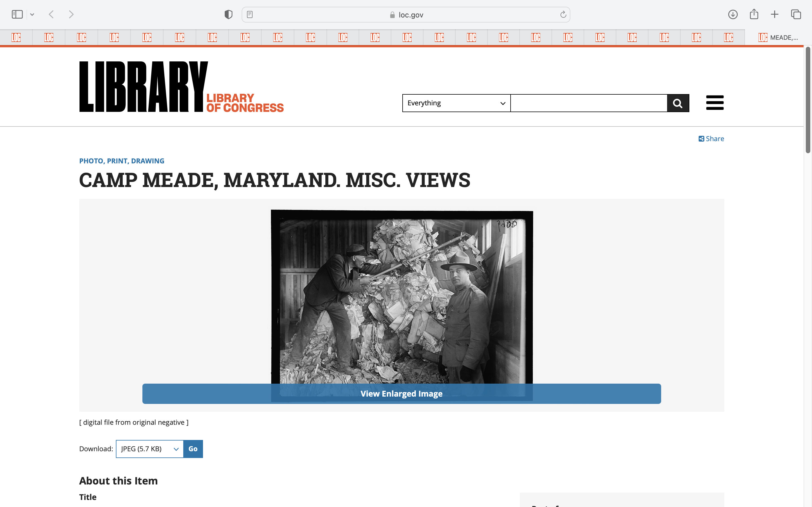Image resolution: width=812 pixels, height=507 pixels.
Task: Open the JPEG download format dropdown
Action: tap(150, 449)
